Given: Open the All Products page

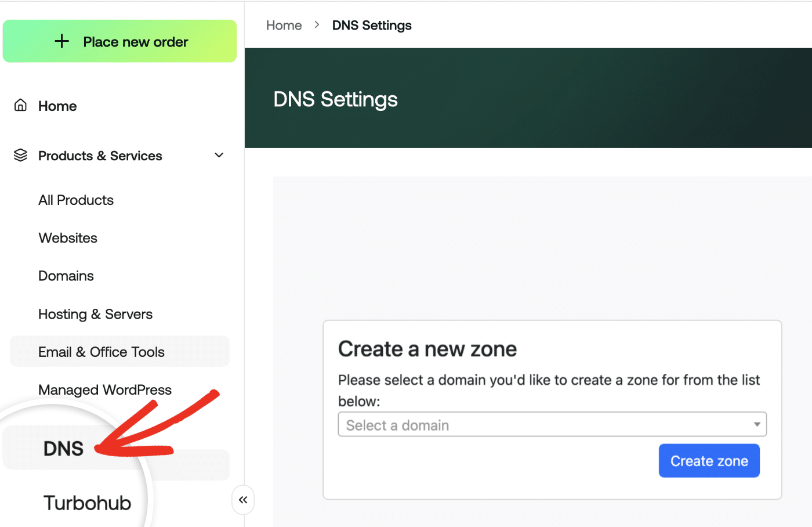Looking at the screenshot, I should click(75, 200).
